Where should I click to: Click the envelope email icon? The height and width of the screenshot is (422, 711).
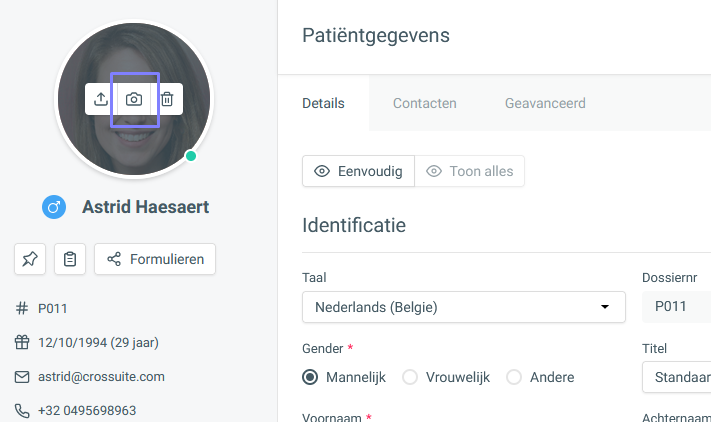click(22, 377)
